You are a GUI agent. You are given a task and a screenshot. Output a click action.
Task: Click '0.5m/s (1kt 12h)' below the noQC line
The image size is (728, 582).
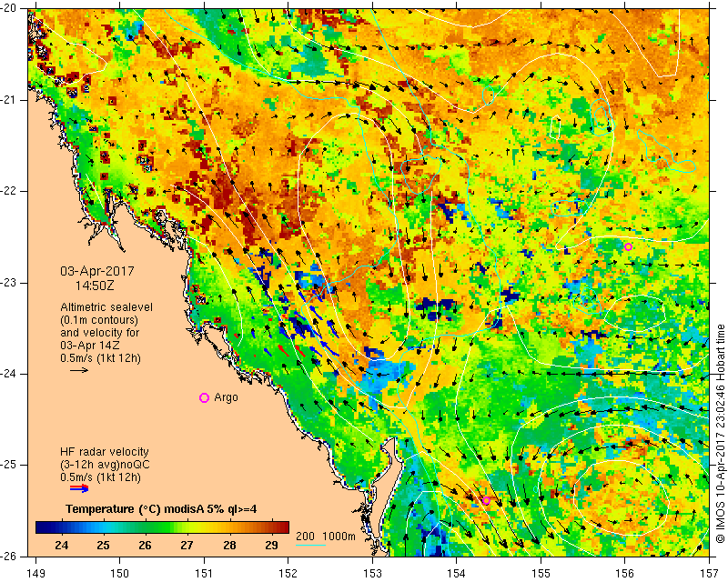tap(100, 477)
